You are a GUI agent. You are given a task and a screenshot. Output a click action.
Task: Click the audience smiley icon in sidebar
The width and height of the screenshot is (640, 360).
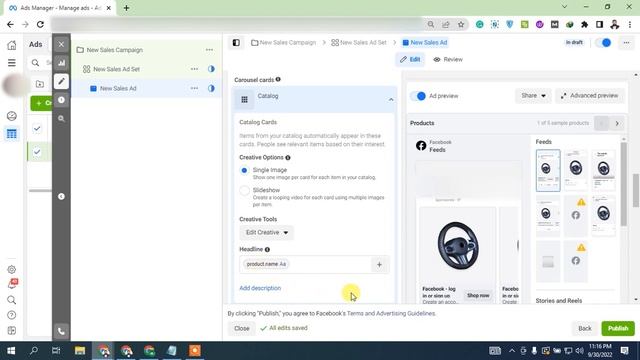tap(11, 116)
